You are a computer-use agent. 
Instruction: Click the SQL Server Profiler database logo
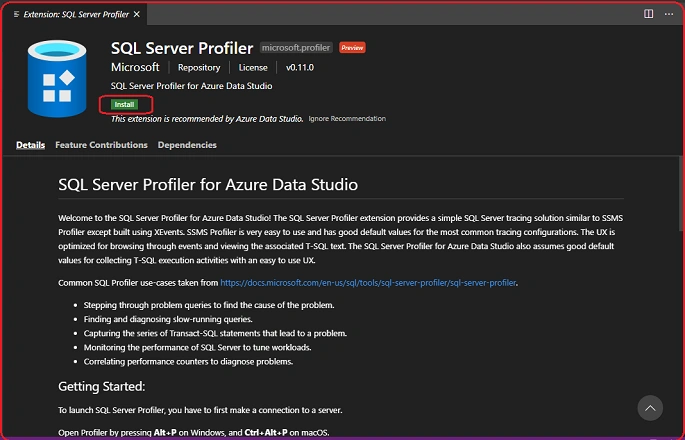tap(57, 79)
